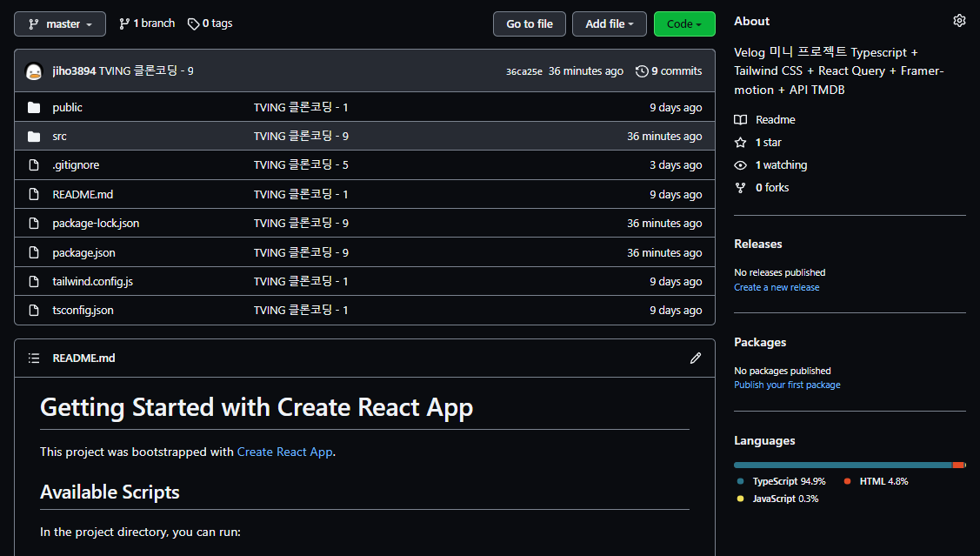The image size is (980, 556).
Task: Click Create a new release link
Action: [777, 288]
